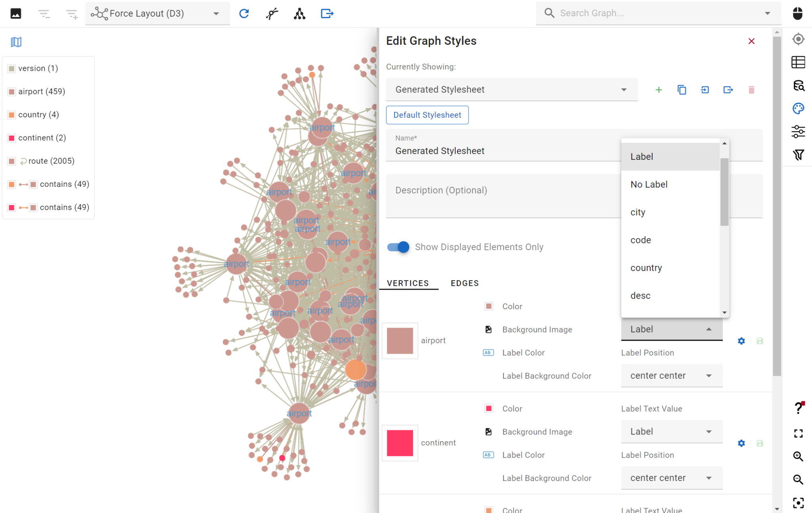Viewport: 812px width, 513px height.
Task: Zoom in on the graph
Action: 798,456
